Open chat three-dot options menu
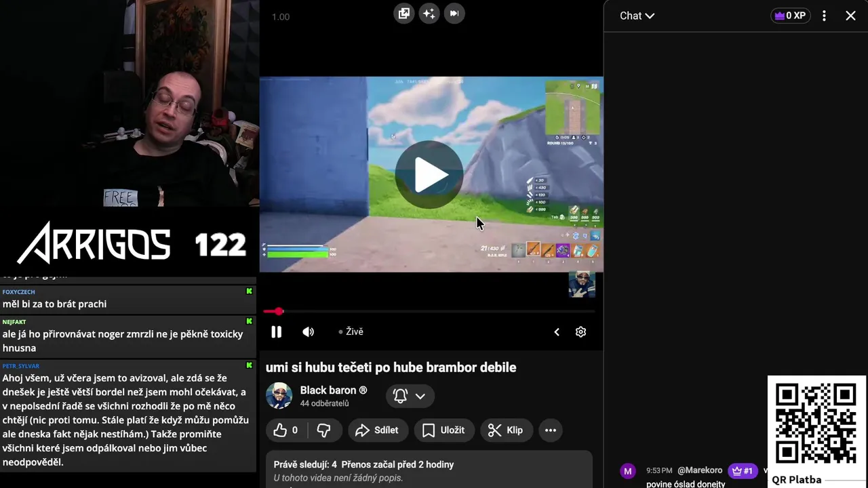The width and height of the screenshot is (868, 488). pyautogui.click(x=824, y=16)
